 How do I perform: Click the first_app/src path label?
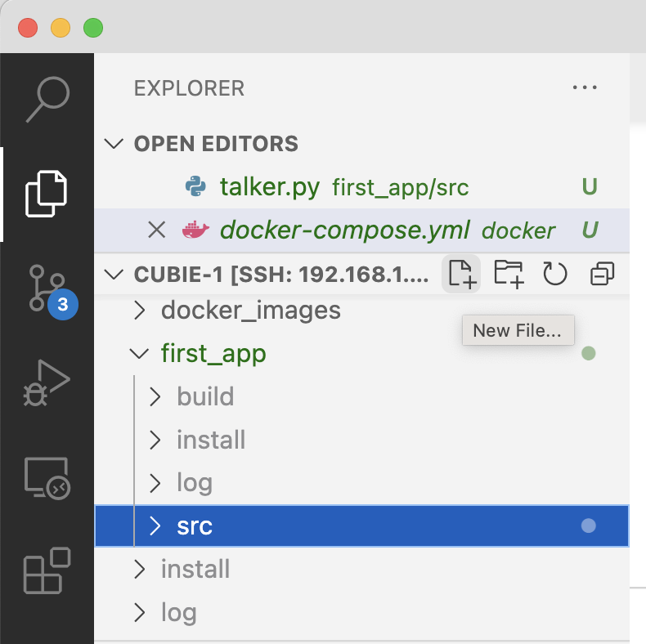pyautogui.click(x=401, y=188)
